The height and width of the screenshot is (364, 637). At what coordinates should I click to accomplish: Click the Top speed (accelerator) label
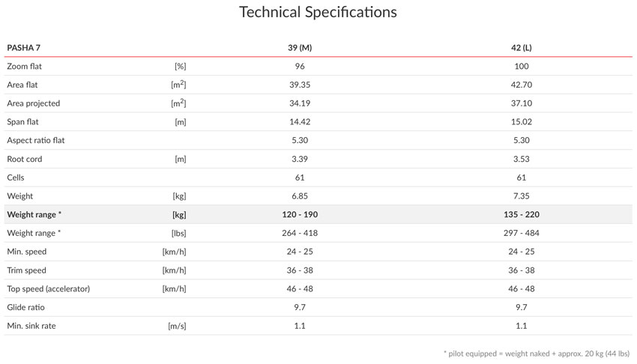coord(49,289)
